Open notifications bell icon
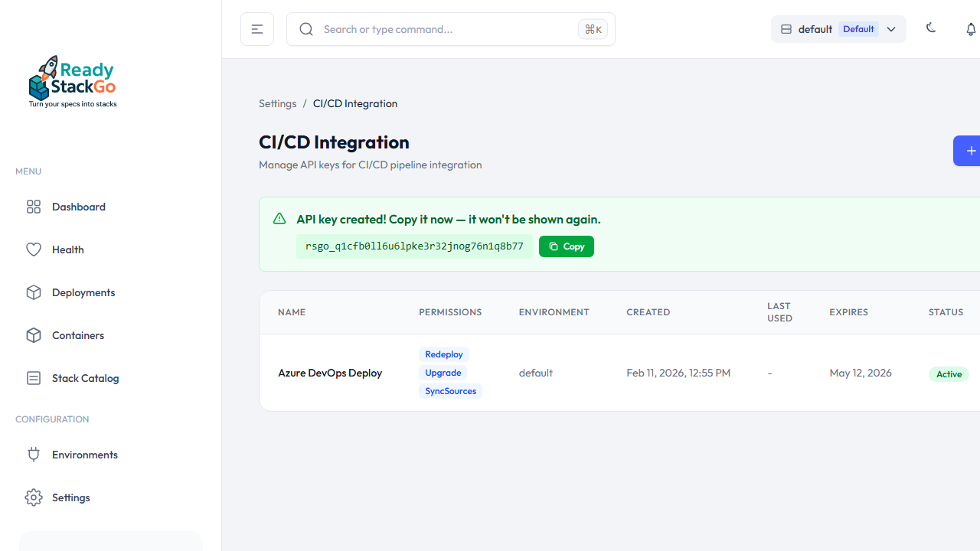 970,29
